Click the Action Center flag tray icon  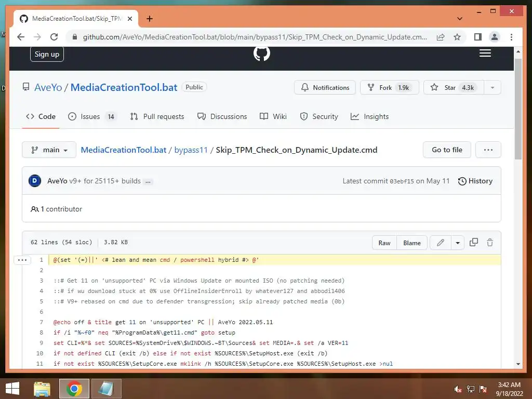tap(483, 389)
